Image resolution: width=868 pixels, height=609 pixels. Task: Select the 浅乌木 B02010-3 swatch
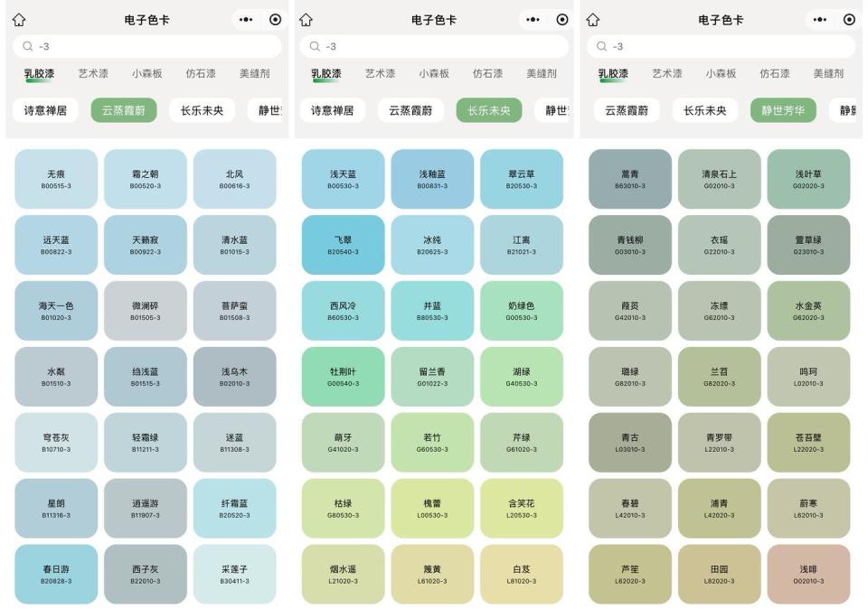pos(235,377)
